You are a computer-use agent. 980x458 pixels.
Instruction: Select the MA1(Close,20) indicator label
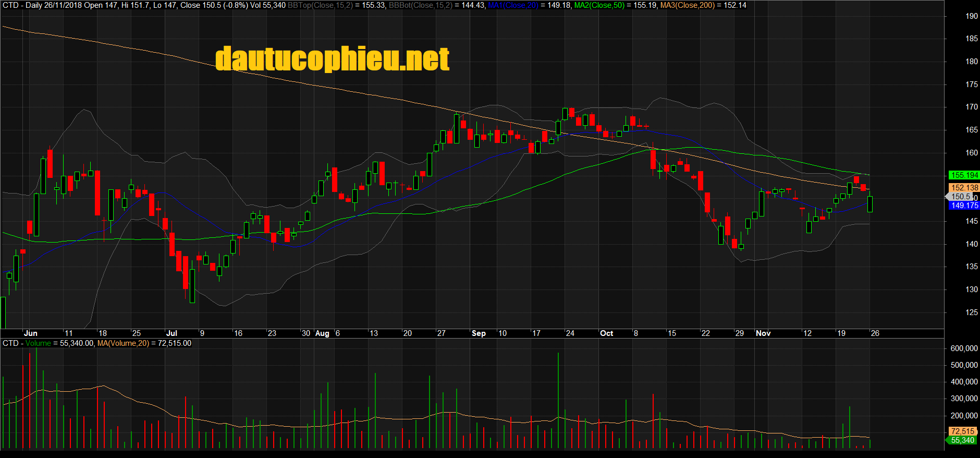click(x=513, y=5)
